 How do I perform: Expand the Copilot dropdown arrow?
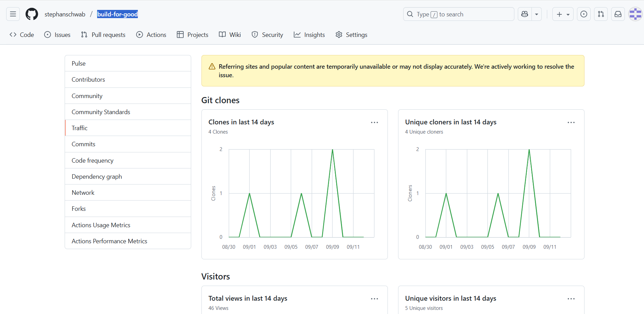click(537, 14)
